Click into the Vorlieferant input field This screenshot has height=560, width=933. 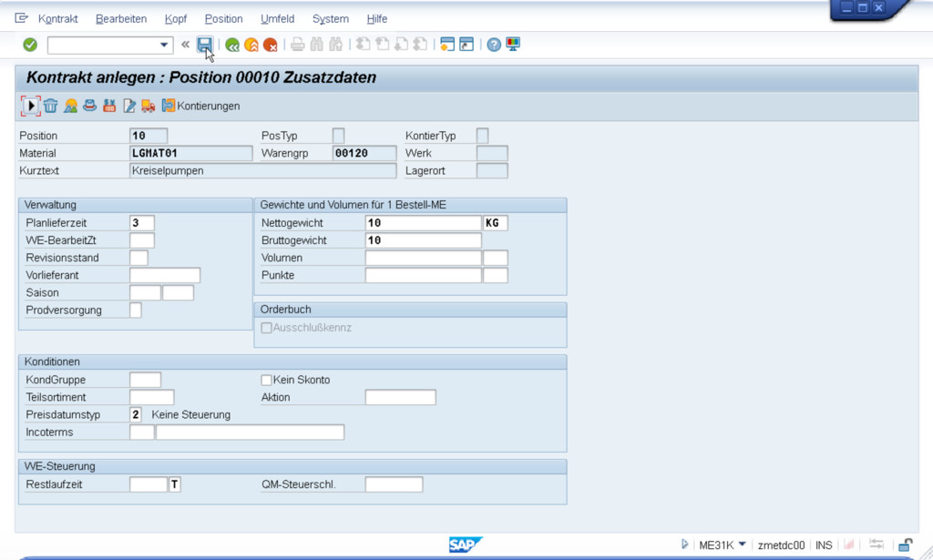(x=165, y=276)
